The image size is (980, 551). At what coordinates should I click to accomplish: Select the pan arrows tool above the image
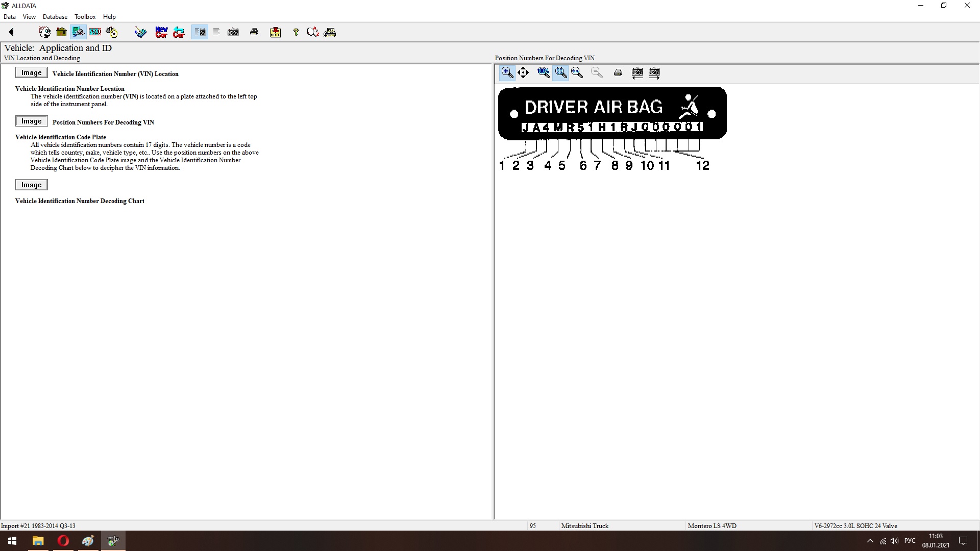click(x=523, y=72)
